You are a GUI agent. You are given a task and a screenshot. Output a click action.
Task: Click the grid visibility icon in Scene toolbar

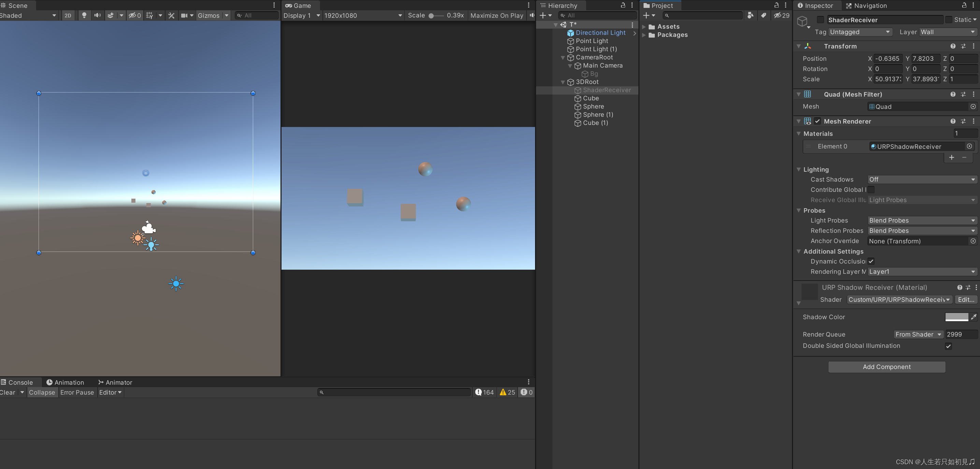coord(150,16)
